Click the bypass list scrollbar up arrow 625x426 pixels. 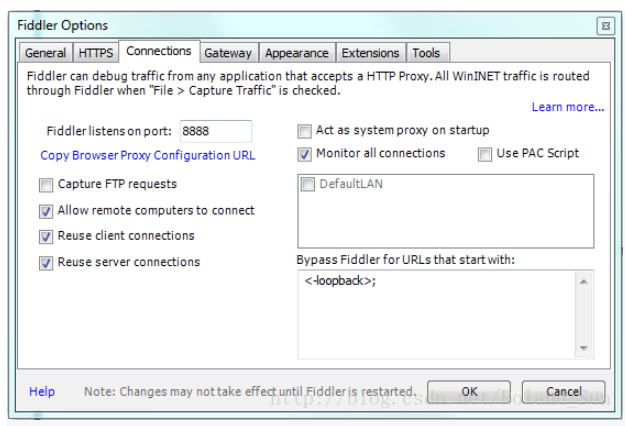coord(584,282)
